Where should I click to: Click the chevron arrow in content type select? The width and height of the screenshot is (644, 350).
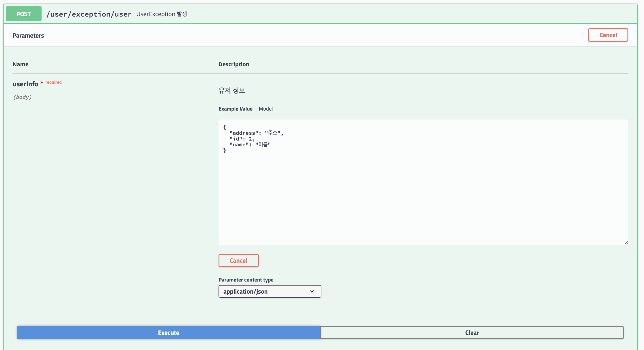click(312, 291)
